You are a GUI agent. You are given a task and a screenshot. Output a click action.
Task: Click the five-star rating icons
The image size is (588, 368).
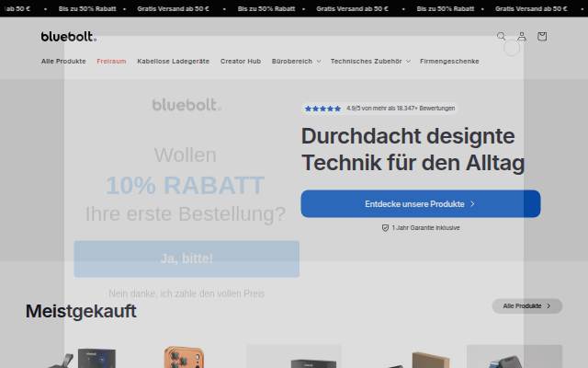[322, 109]
